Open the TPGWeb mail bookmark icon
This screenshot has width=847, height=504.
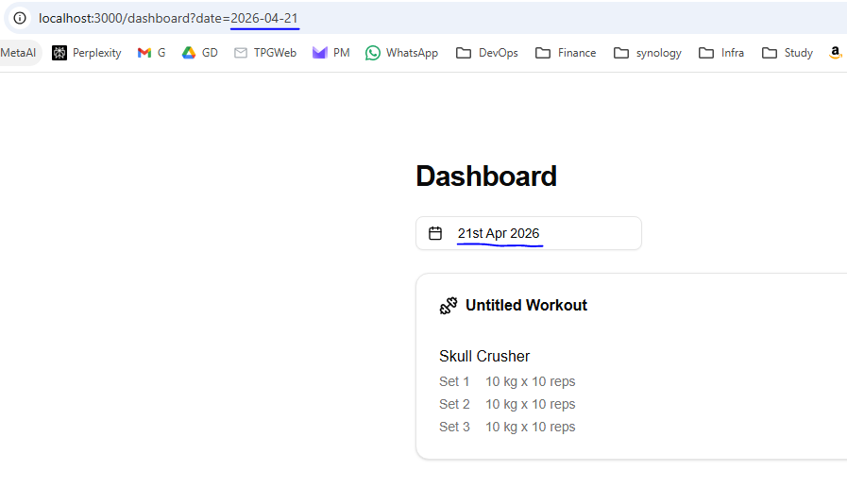[x=241, y=53]
